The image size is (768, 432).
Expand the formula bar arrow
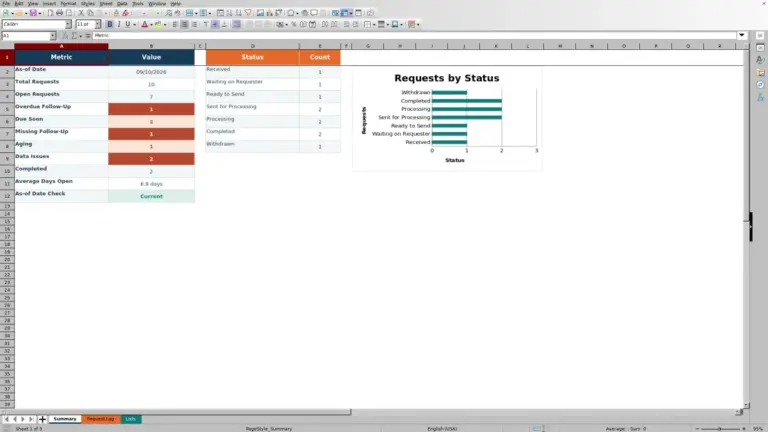(742, 35)
